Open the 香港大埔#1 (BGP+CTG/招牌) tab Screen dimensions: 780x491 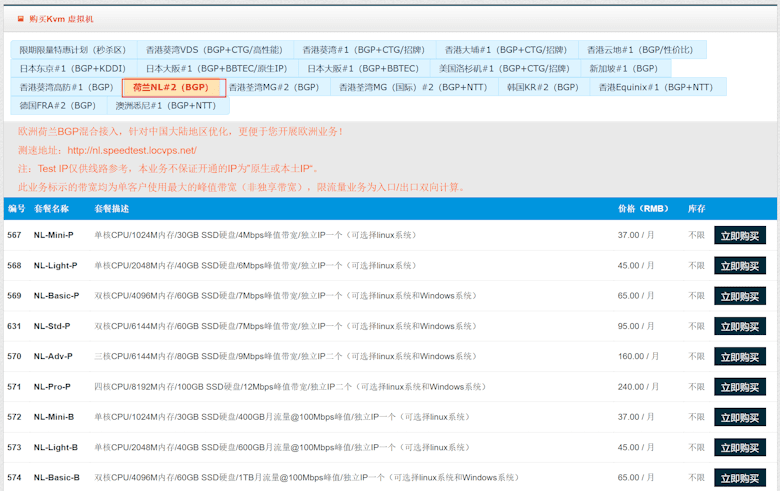[507, 50]
